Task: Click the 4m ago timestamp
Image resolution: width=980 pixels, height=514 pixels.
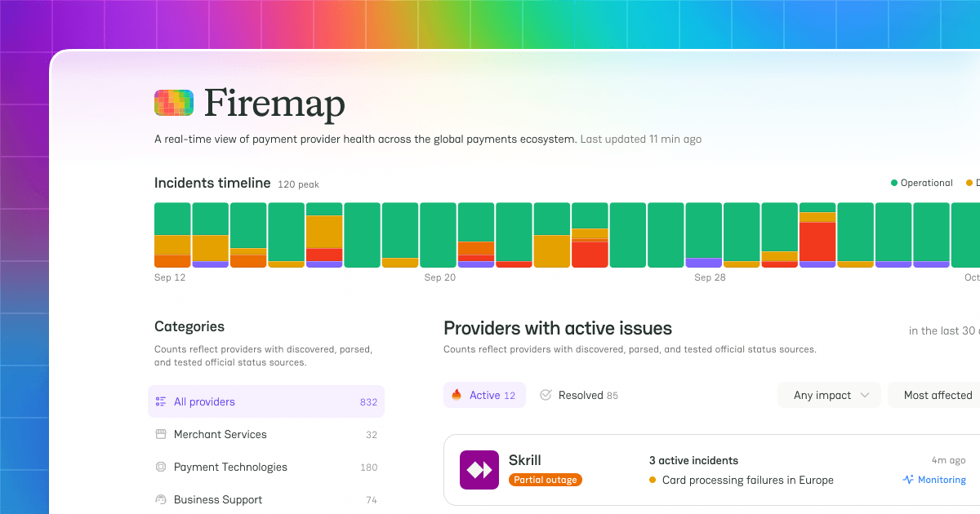Action: pos(949,460)
